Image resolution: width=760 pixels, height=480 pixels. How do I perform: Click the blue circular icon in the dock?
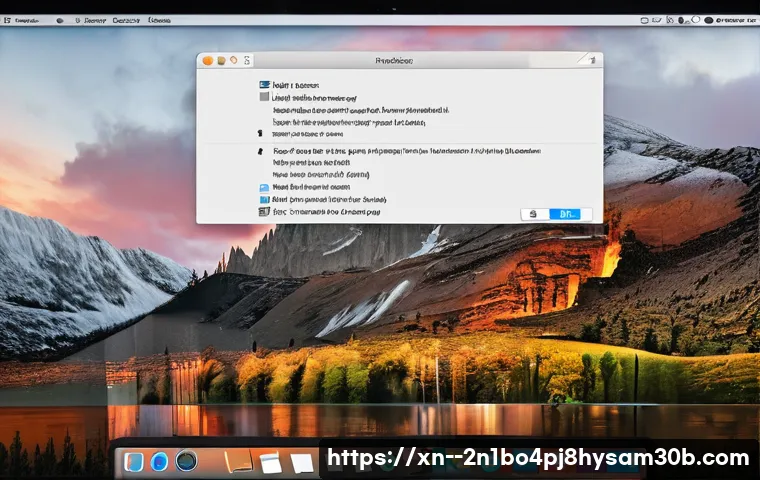159,461
